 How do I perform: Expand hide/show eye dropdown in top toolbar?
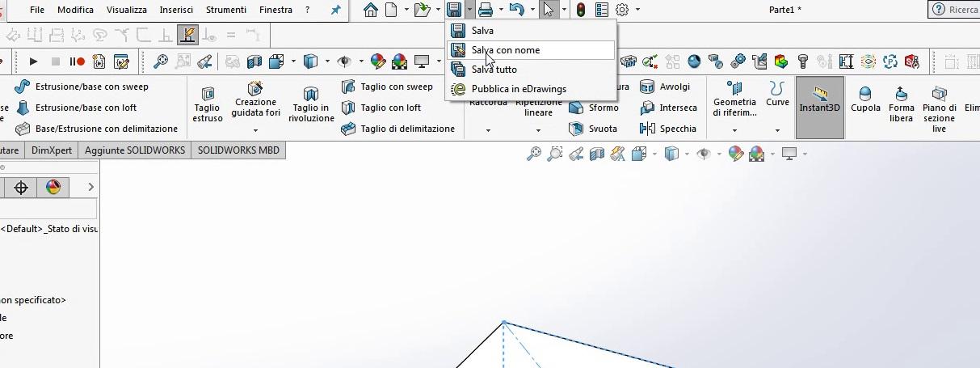point(360,61)
